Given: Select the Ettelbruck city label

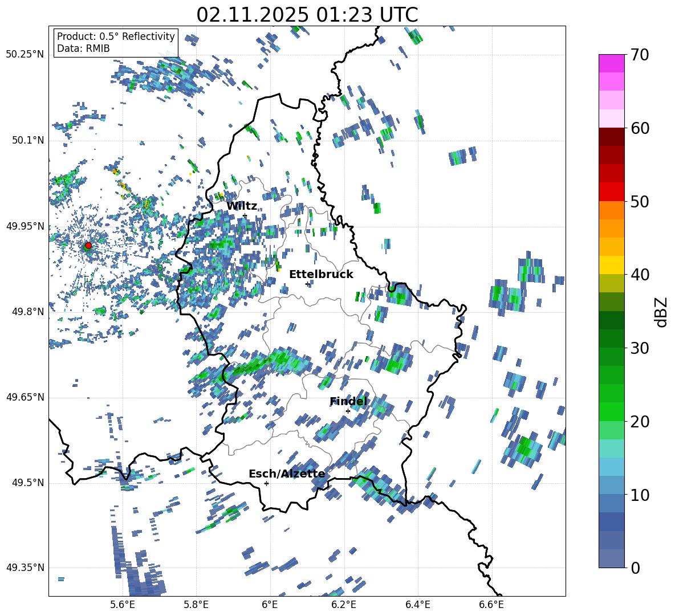Looking at the screenshot, I should [x=321, y=274].
